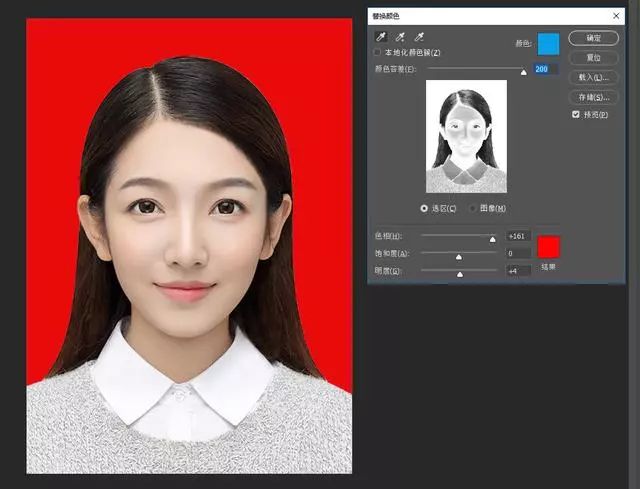This screenshot has height=489, width=640.
Task: Click the Lightness slider handle
Action: click(460, 273)
